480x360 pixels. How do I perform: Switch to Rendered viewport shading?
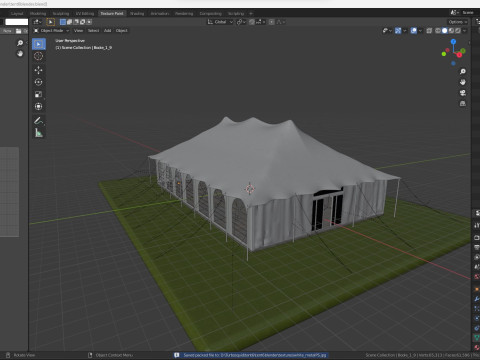[458, 31]
